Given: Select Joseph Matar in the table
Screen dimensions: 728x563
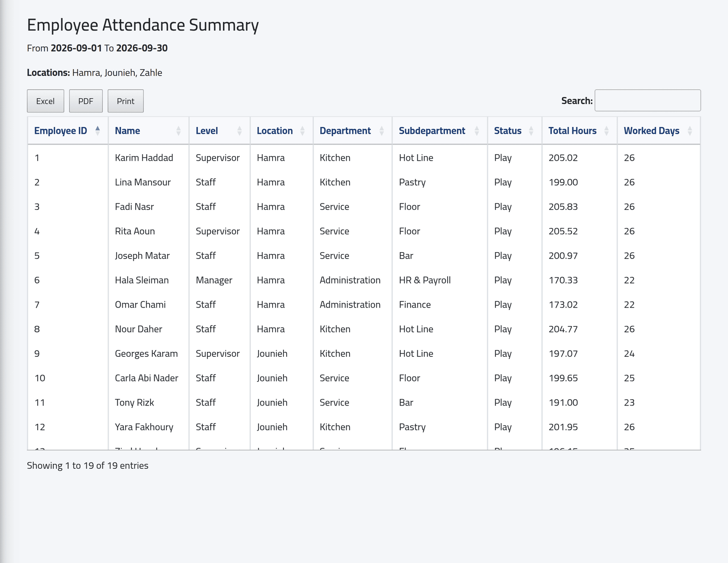Looking at the screenshot, I should (x=142, y=256).
